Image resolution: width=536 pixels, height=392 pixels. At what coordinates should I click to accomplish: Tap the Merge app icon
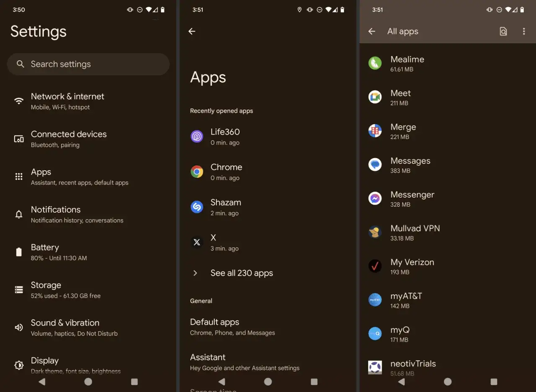[x=375, y=131]
